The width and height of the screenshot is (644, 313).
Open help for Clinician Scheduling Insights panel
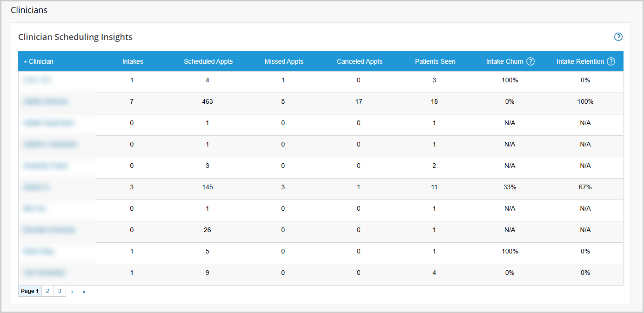(x=618, y=37)
